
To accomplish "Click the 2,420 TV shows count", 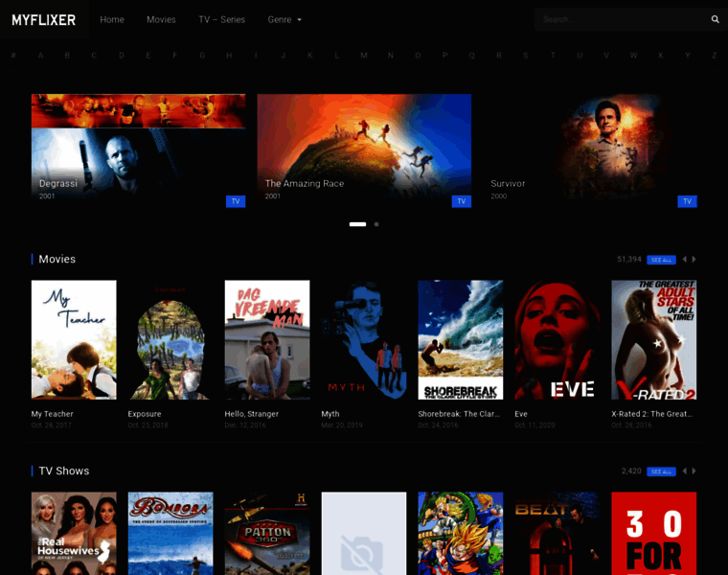I will tap(631, 471).
